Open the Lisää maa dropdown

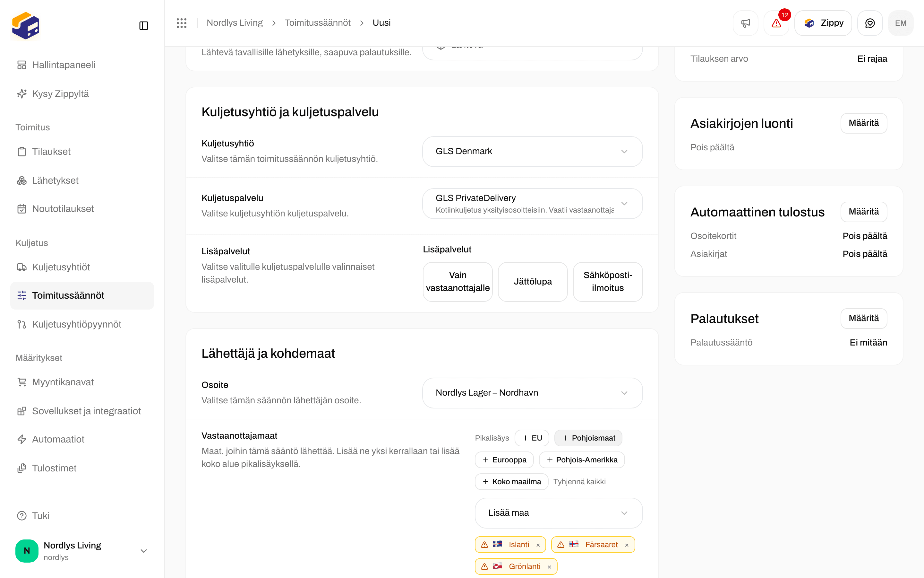tap(559, 513)
